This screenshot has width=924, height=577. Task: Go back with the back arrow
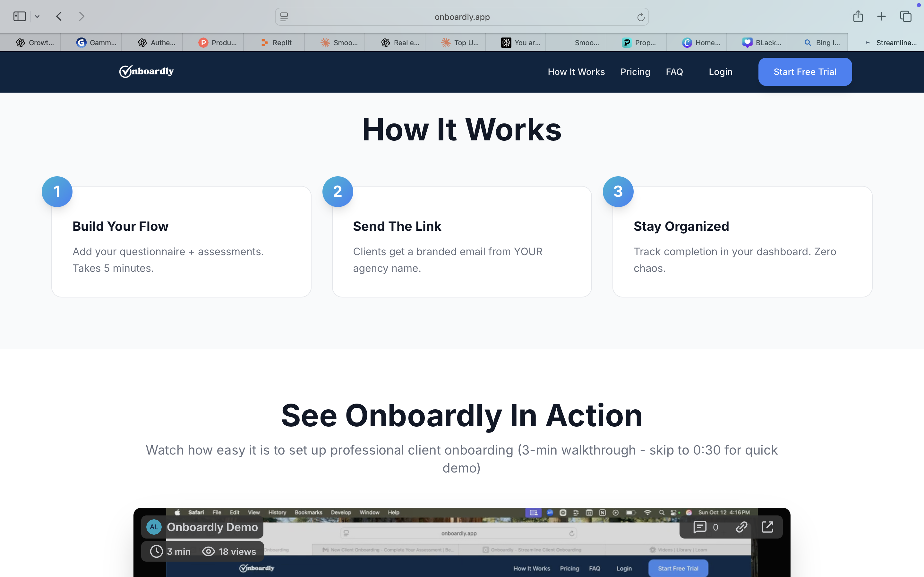tap(59, 16)
